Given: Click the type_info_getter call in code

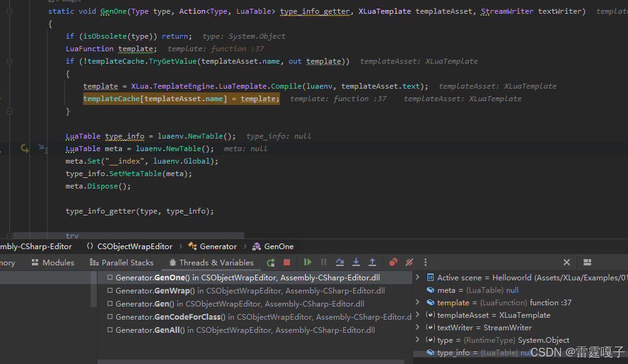Looking at the screenshot, I should coord(101,211).
